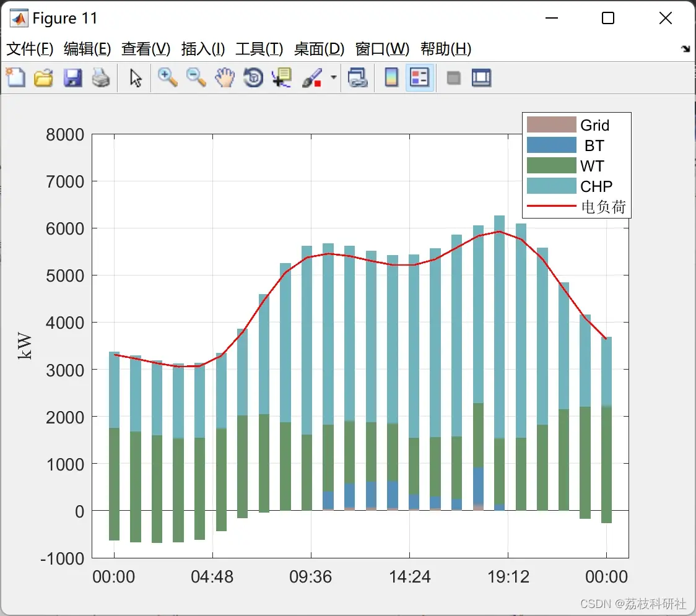Toggle the Insert Legend button
Image resolution: width=696 pixels, height=616 pixels.
tap(419, 77)
